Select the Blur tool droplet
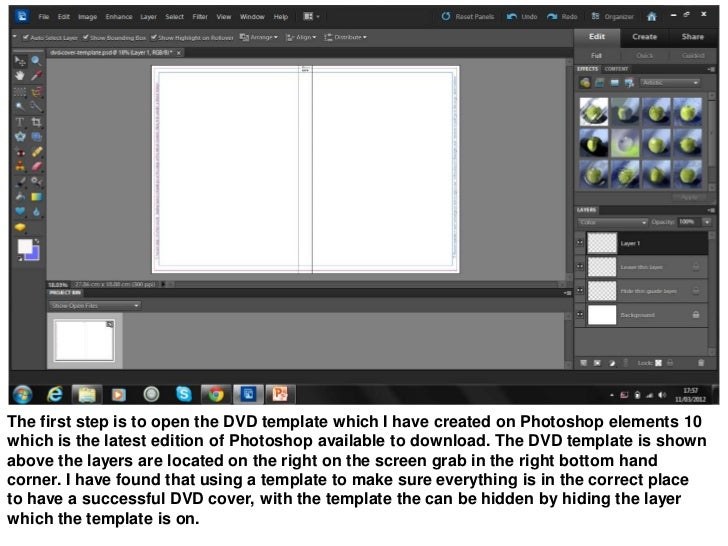The width and height of the screenshot is (728, 546). pos(36,211)
